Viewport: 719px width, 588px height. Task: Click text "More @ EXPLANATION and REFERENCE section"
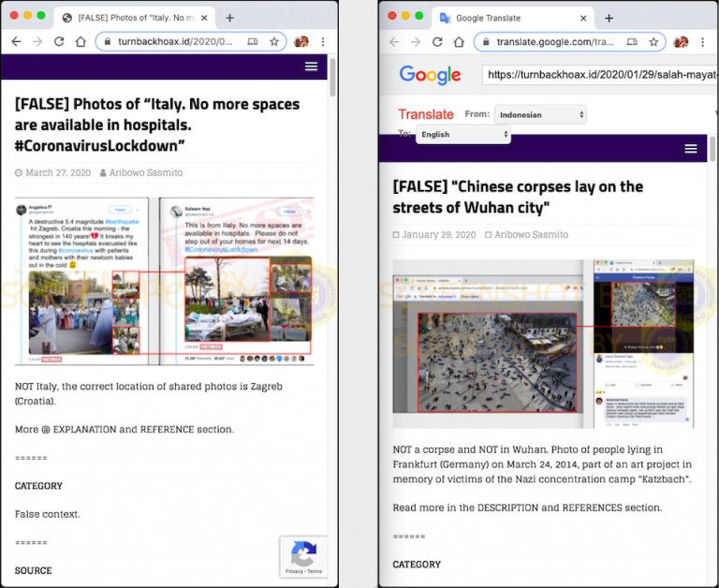coord(125,430)
